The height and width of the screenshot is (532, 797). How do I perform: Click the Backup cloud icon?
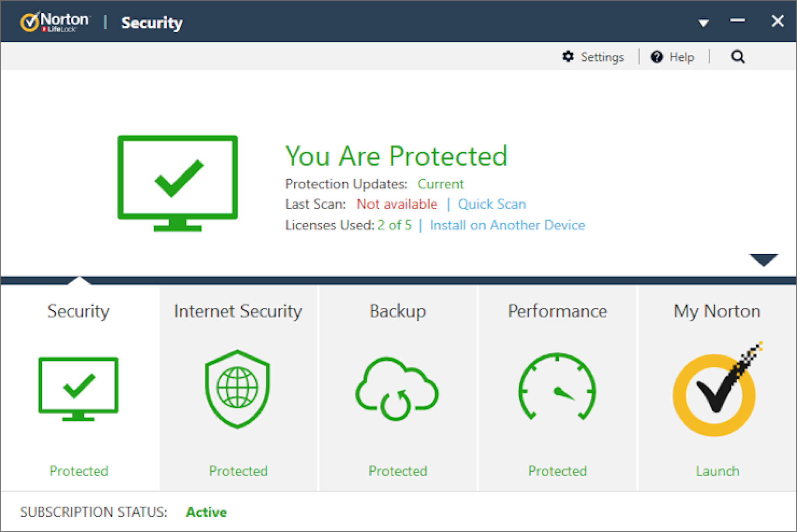[397, 389]
